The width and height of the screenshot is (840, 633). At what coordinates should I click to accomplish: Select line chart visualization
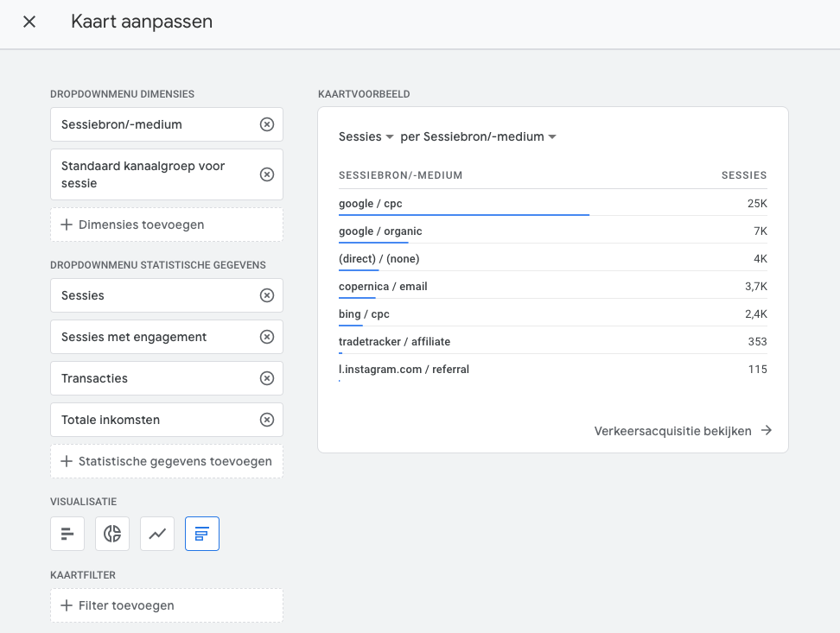pyautogui.click(x=157, y=534)
